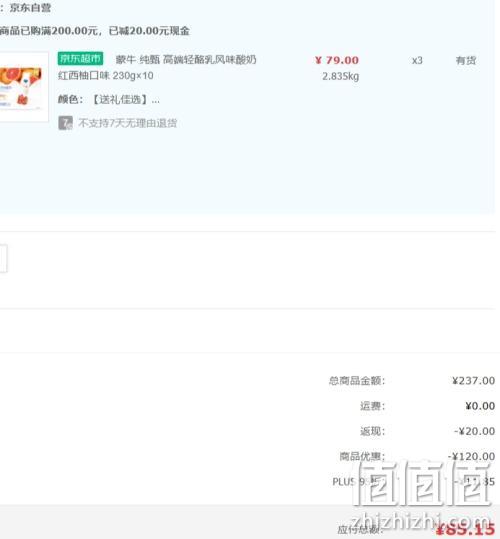Expand the truncated 颜色 option ellipsis
Screen dimensions: 500x539
pyautogui.click(x=155, y=100)
